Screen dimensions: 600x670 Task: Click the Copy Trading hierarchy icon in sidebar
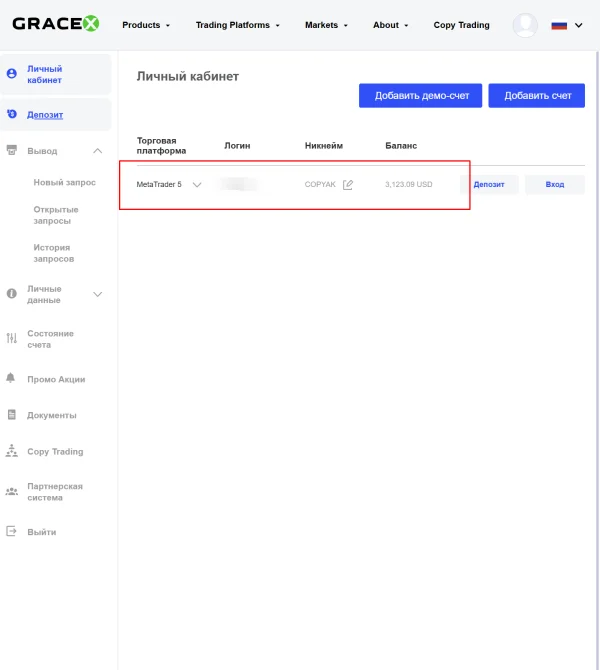coord(12,451)
